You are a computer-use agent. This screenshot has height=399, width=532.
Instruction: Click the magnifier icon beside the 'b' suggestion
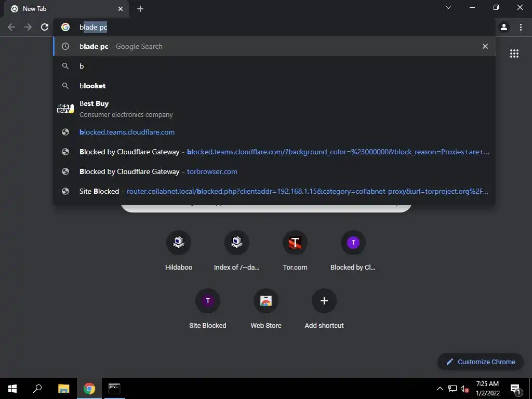(65, 66)
